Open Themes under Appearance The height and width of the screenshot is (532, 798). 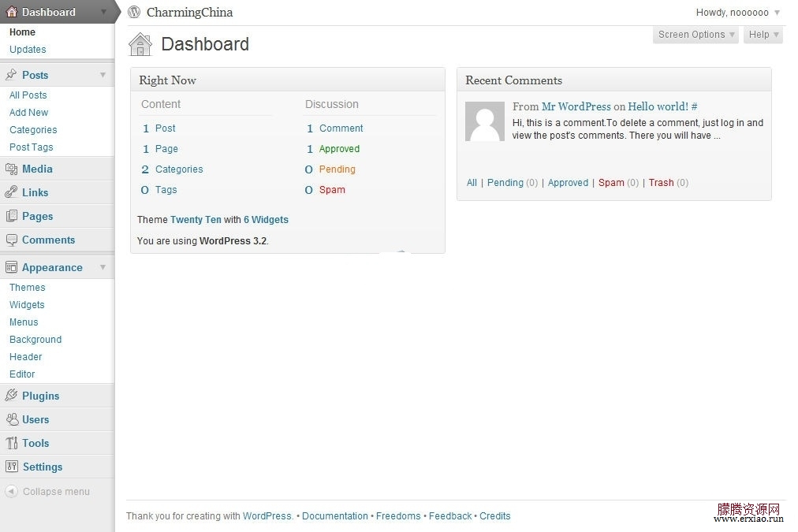click(27, 288)
